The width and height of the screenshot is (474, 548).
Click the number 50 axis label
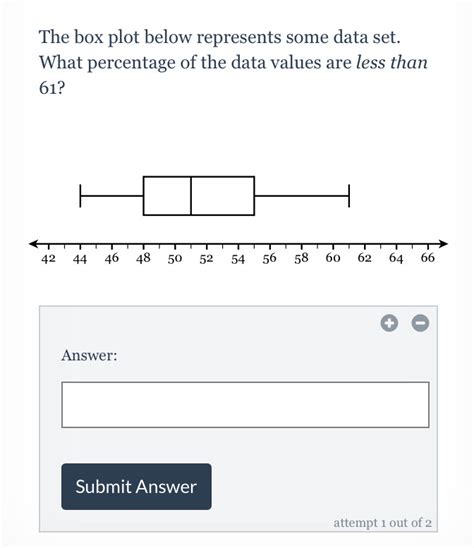tap(175, 259)
